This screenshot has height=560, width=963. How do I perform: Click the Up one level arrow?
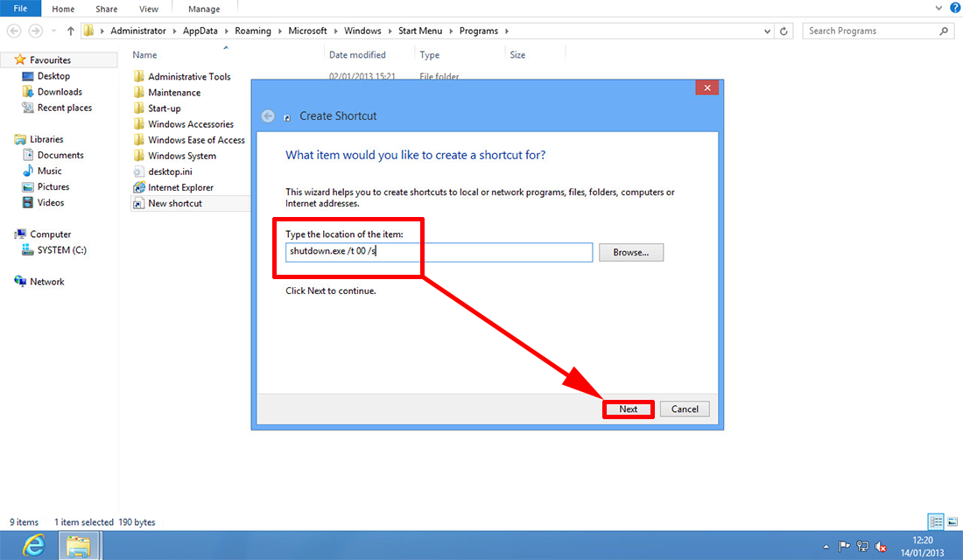71,31
